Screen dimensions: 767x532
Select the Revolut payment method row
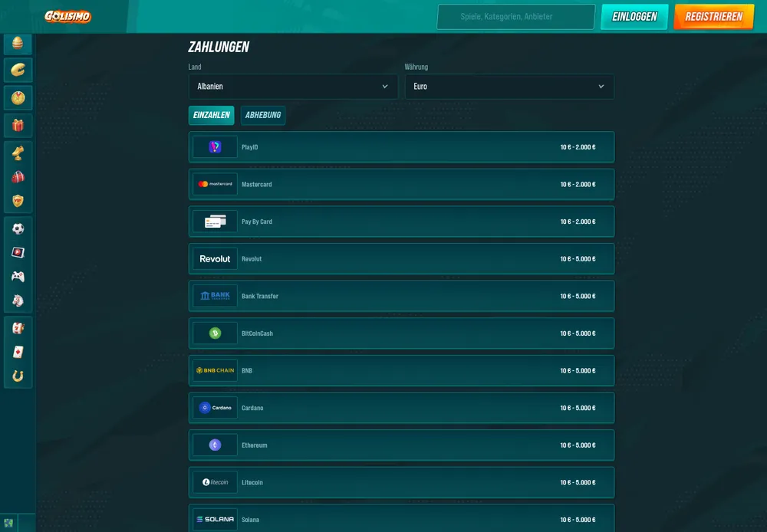402,258
